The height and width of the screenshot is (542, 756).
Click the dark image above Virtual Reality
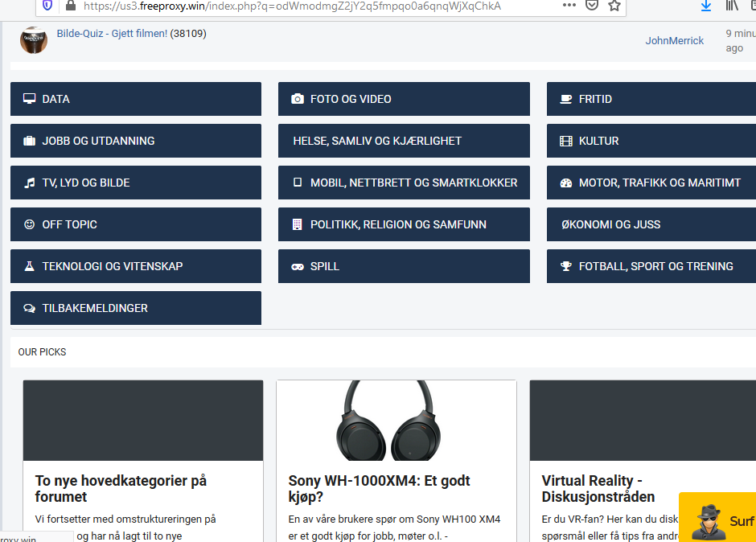coord(643,420)
